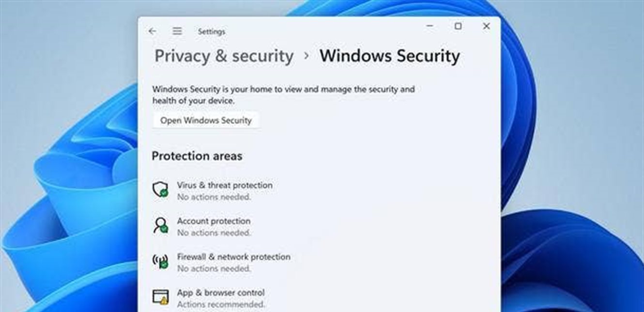
Task: Click the Firewall & network protection icon
Action: point(160,262)
